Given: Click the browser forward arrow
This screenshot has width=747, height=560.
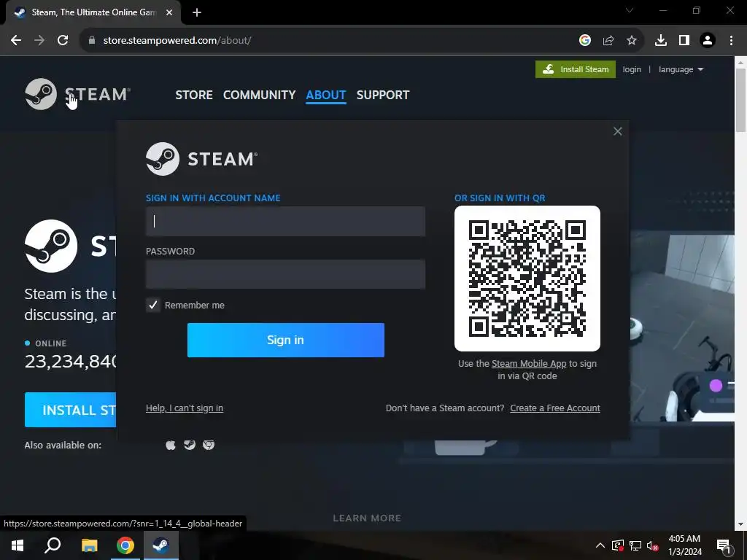Looking at the screenshot, I should tap(39, 41).
